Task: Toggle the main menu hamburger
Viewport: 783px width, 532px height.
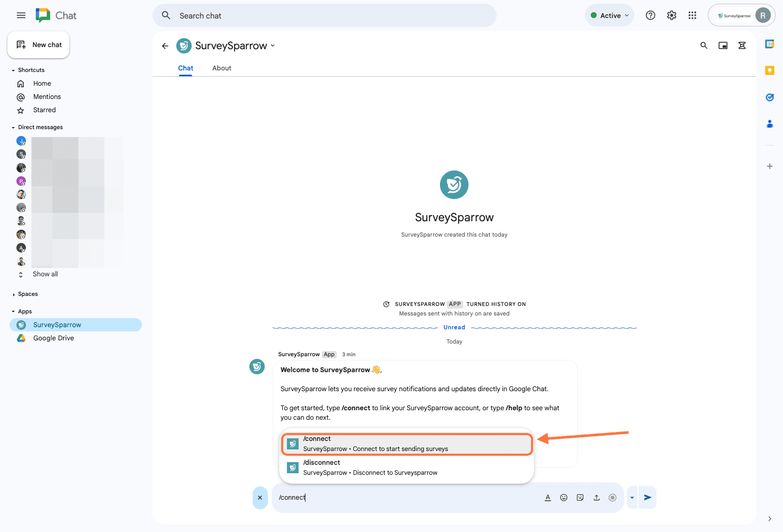Action: [x=21, y=15]
